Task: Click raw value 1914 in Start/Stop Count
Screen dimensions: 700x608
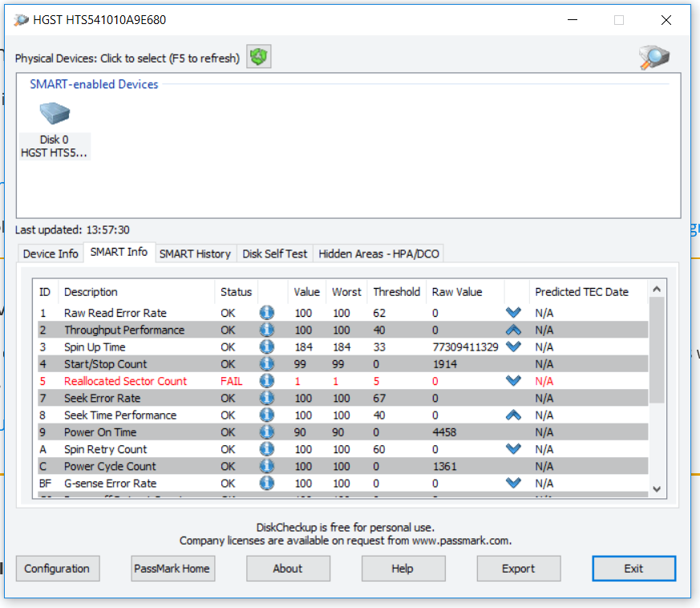Action: (x=445, y=364)
